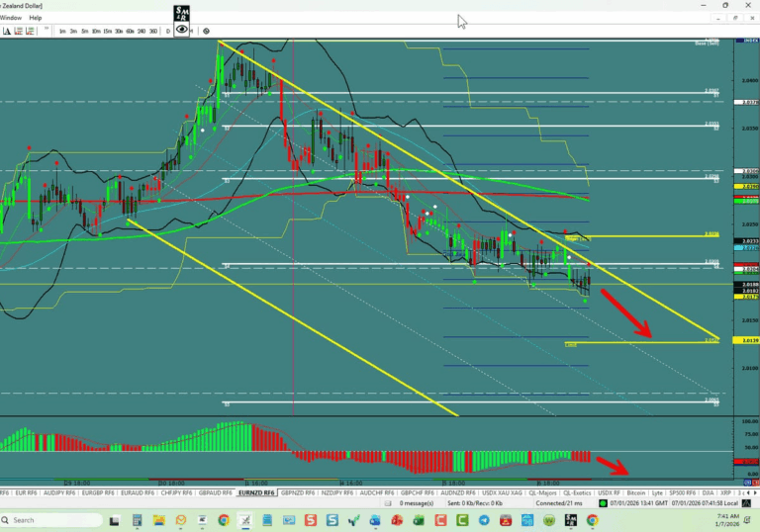
Task: Switch chart to 30m timeframe
Action: pos(119,31)
